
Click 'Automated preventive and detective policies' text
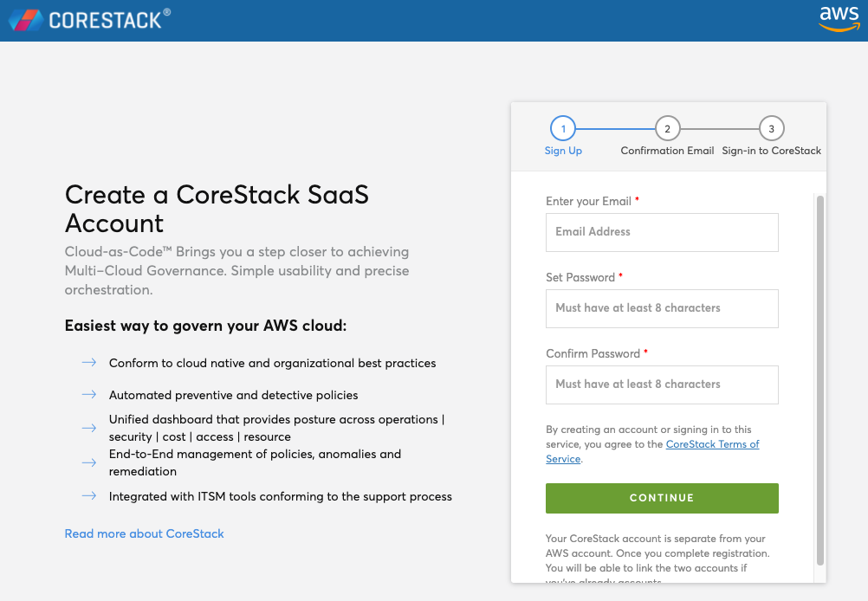pyautogui.click(x=234, y=395)
